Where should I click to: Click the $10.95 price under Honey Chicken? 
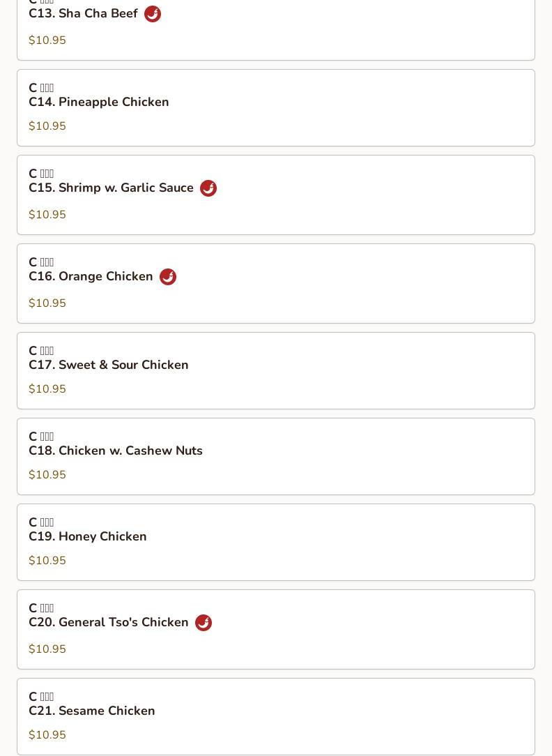click(x=47, y=560)
